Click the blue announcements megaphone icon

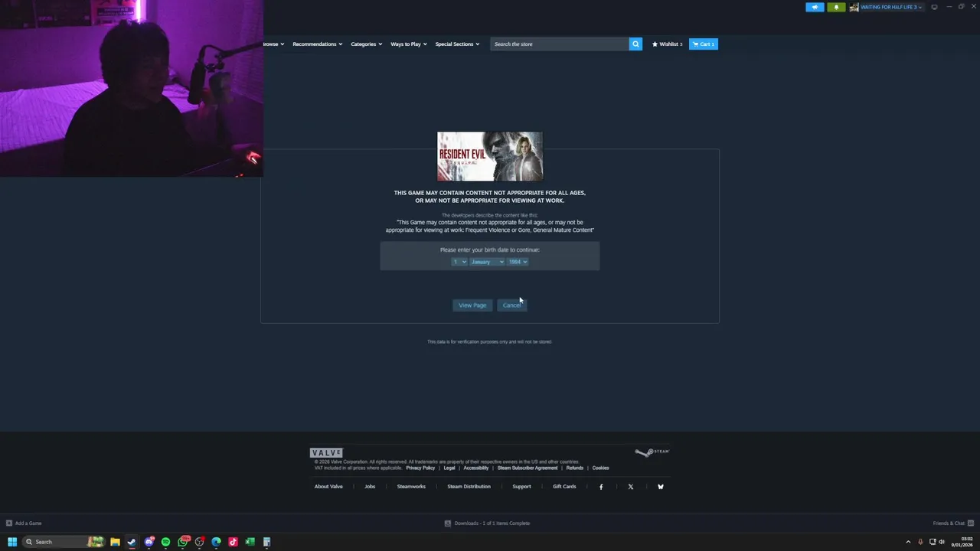(x=815, y=7)
